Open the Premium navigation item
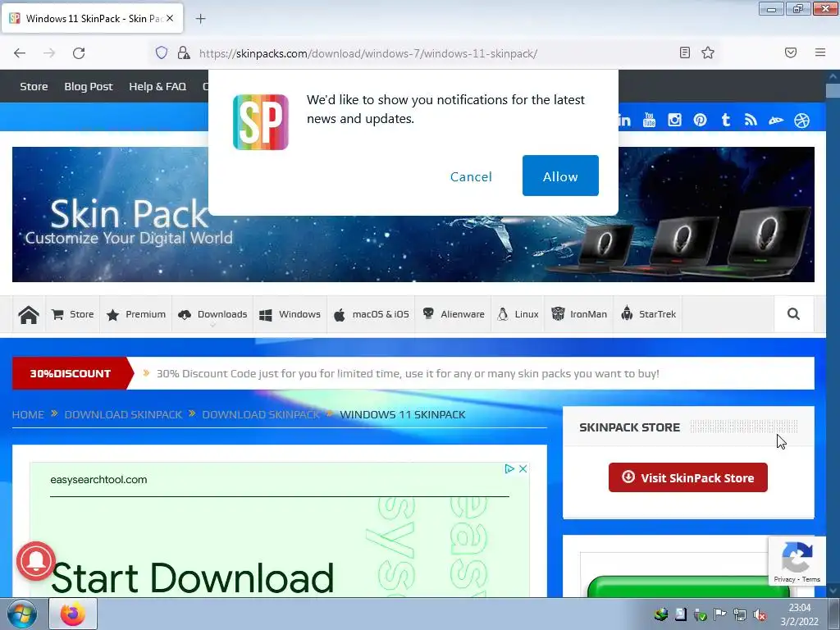 (x=136, y=314)
